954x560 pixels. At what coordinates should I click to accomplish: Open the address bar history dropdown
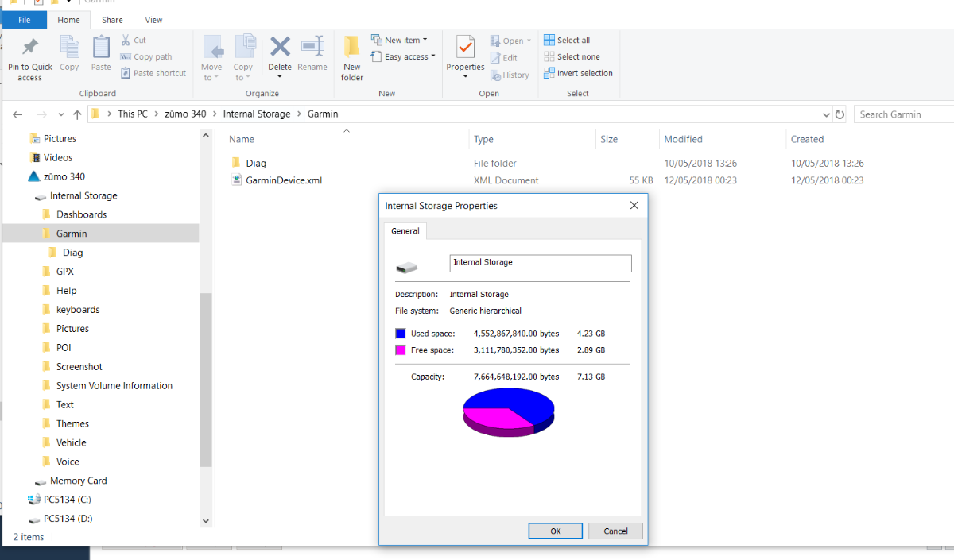click(x=827, y=114)
